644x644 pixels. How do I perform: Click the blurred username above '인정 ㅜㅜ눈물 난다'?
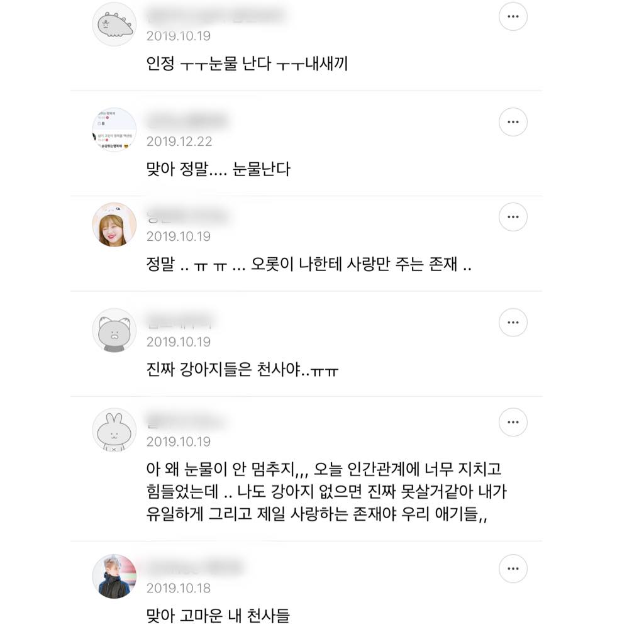(x=214, y=16)
